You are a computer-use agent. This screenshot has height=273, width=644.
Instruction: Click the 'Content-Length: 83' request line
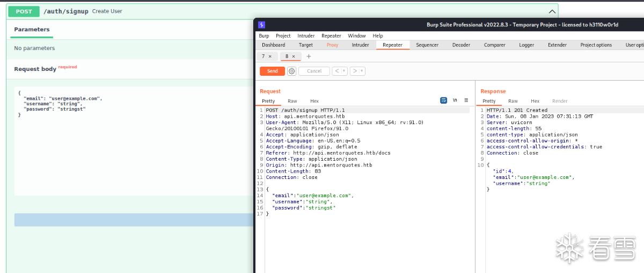[294, 171]
